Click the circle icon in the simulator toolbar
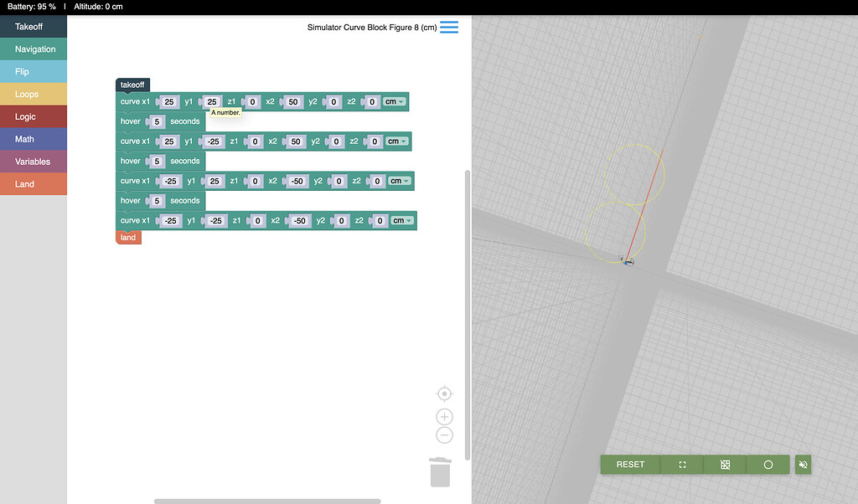Image resolution: width=858 pixels, height=504 pixels. click(768, 465)
